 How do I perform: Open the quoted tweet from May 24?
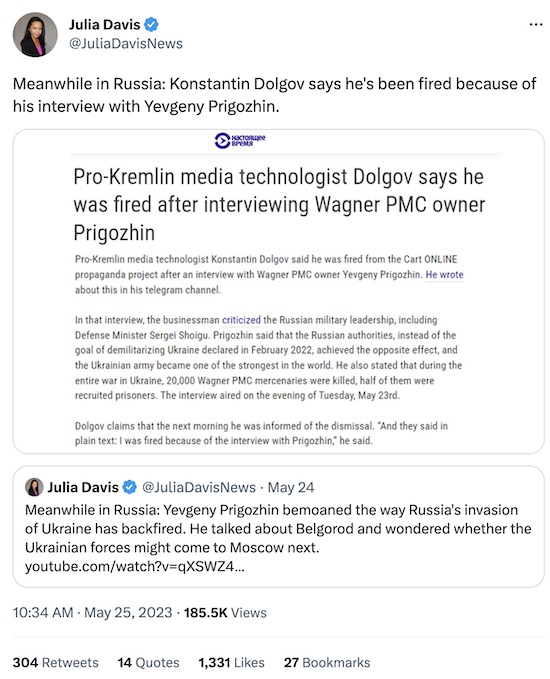[278, 527]
